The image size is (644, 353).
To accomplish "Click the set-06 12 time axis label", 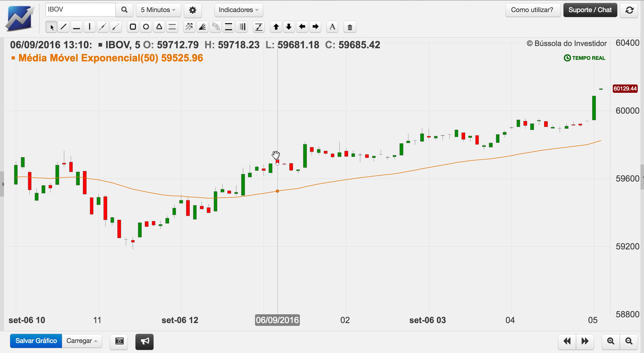I will tap(180, 320).
